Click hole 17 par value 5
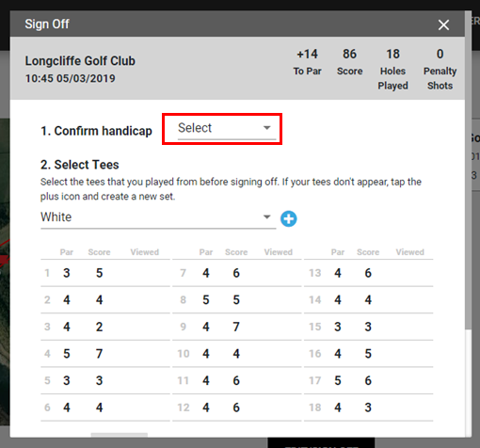This screenshot has height=448, width=480. point(338,380)
